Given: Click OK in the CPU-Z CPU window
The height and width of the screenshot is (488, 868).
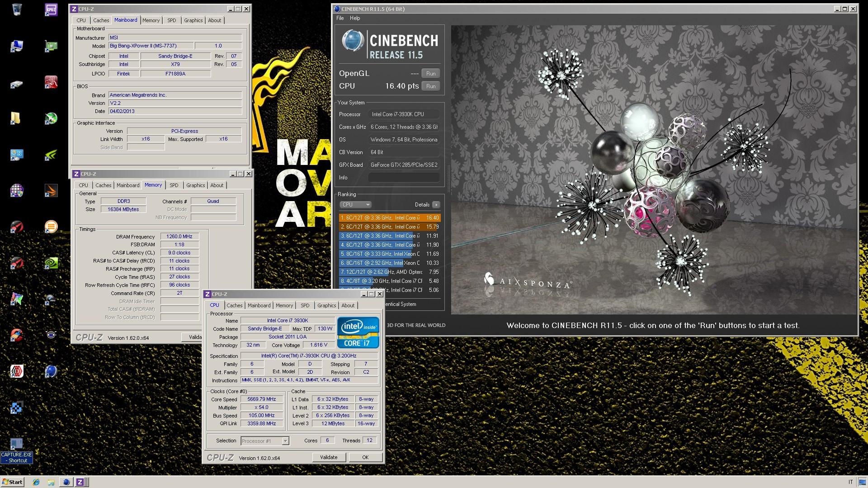Looking at the screenshot, I should point(365,457).
